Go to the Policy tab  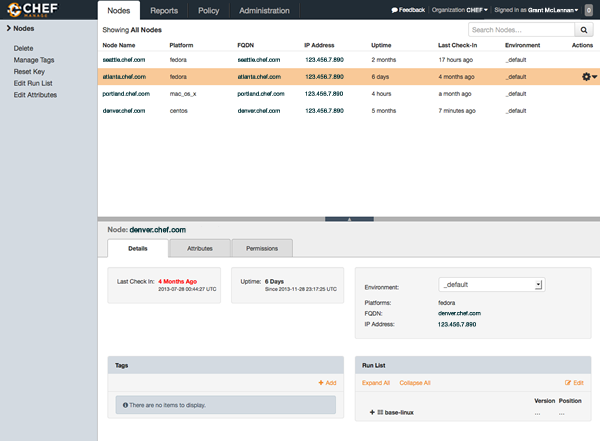(x=209, y=10)
